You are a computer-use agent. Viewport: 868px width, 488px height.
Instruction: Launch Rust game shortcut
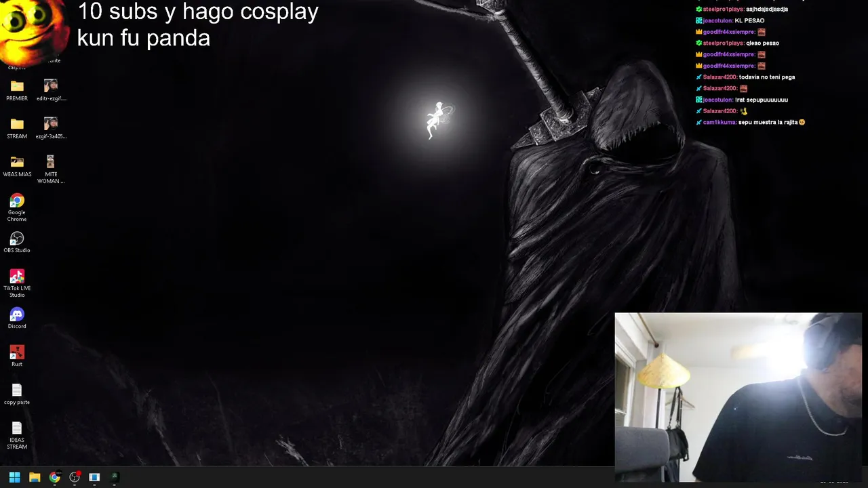pos(17,356)
